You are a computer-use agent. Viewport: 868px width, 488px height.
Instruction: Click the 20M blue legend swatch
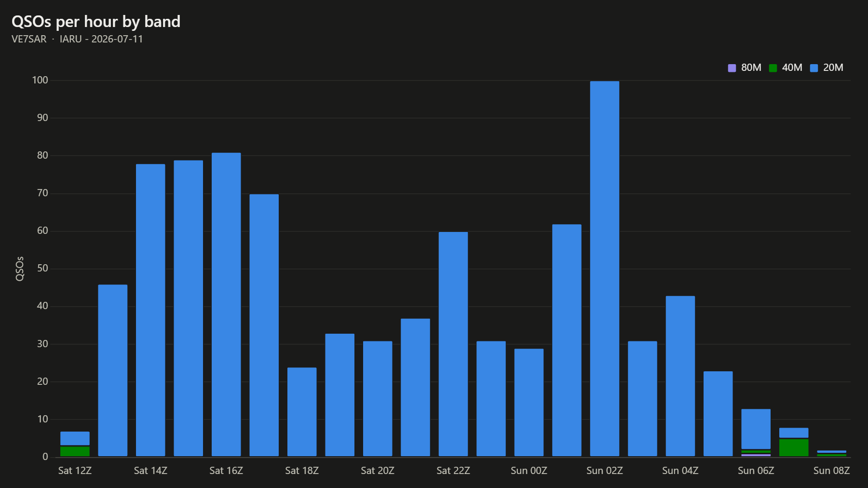(x=814, y=68)
